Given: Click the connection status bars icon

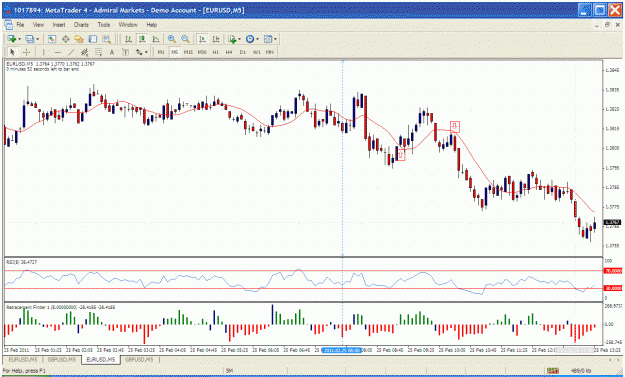Looking at the screenshot, I should point(552,371).
